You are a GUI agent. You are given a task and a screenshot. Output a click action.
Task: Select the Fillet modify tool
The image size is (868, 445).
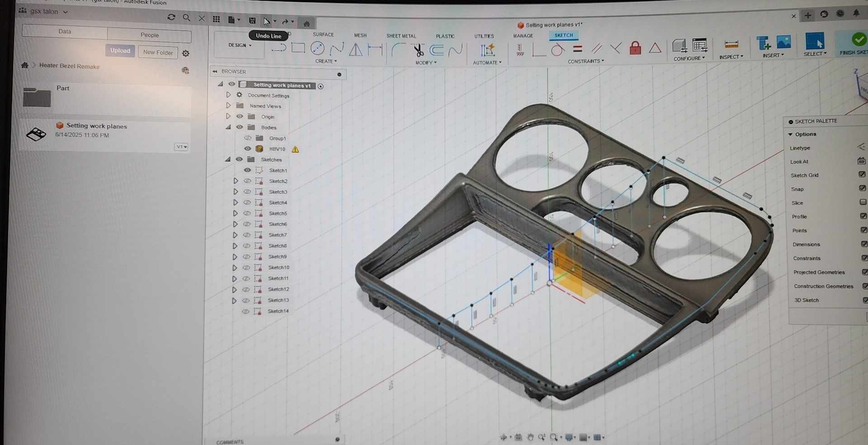(x=398, y=49)
